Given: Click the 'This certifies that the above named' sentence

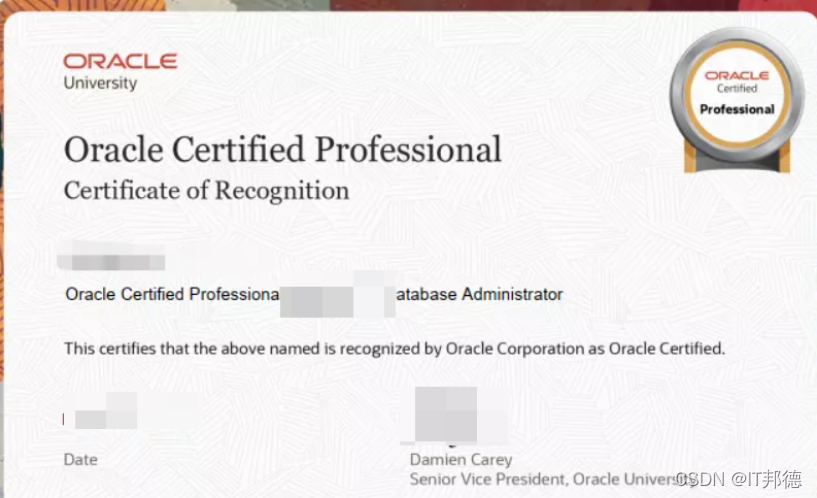Looking at the screenshot, I should [394, 348].
